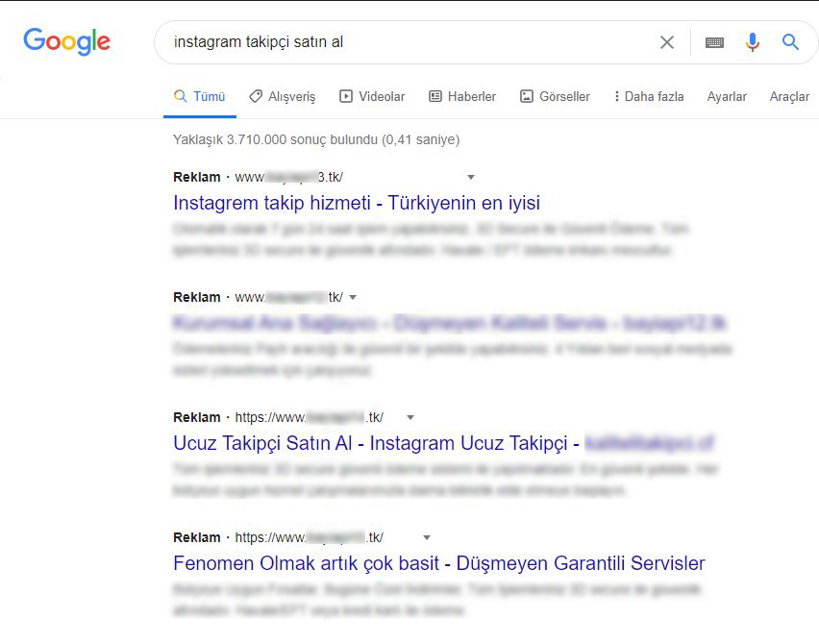Image resolution: width=819 pixels, height=644 pixels.
Task: Open the Araçlar tools option
Action: pos(789,97)
